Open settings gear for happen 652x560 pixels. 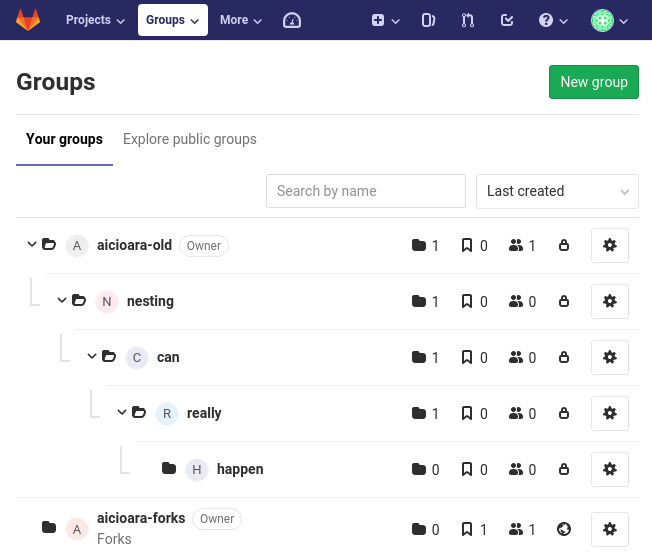tap(610, 469)
